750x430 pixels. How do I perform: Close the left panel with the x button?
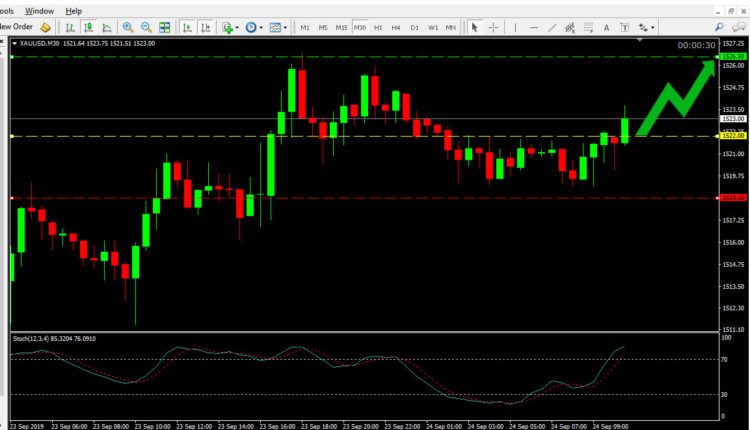2,42
